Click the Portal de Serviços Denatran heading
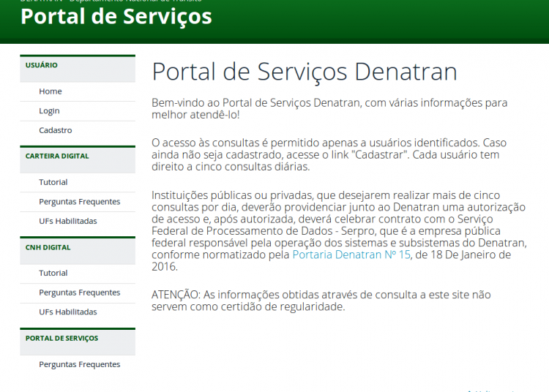This screenshot has width=549, height=392. coord(305,72)
